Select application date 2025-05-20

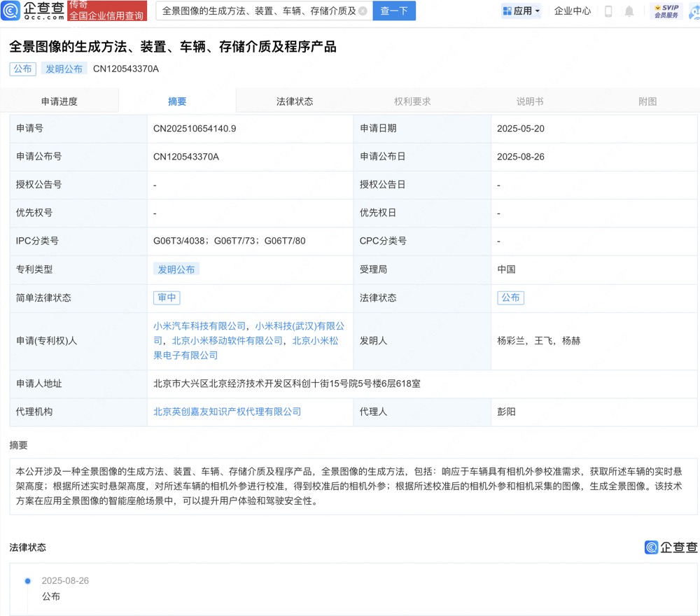(521, 129)
